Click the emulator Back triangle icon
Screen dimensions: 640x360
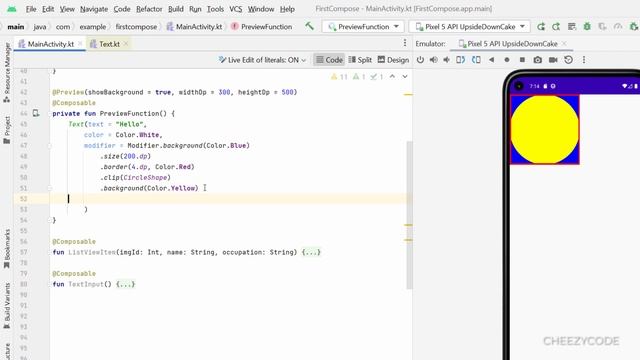point(491,60)
